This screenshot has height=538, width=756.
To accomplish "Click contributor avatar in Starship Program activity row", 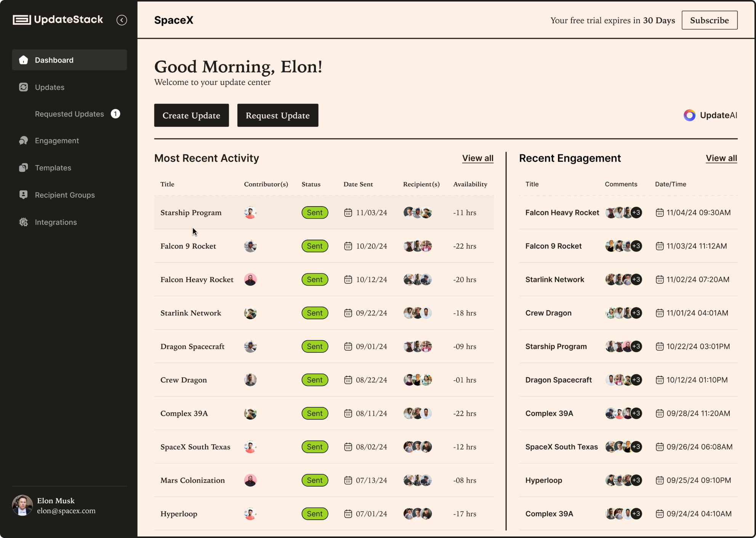I will [250, 213].
